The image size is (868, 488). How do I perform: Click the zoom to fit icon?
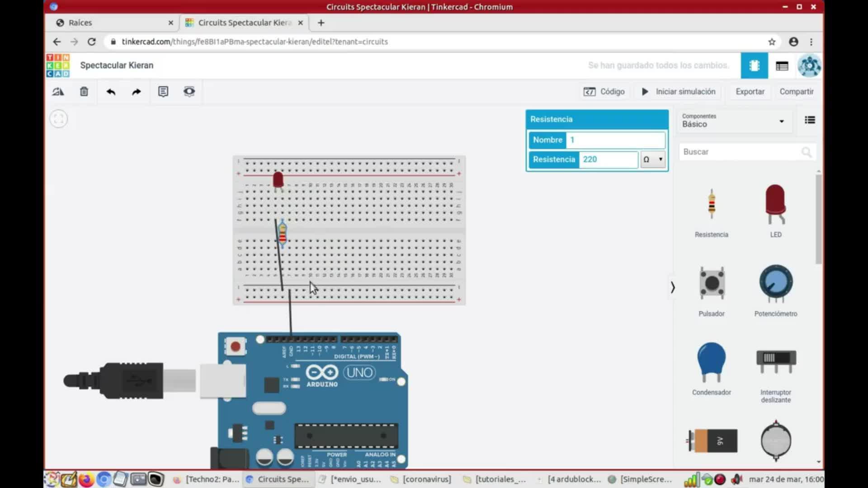(58, 119)
